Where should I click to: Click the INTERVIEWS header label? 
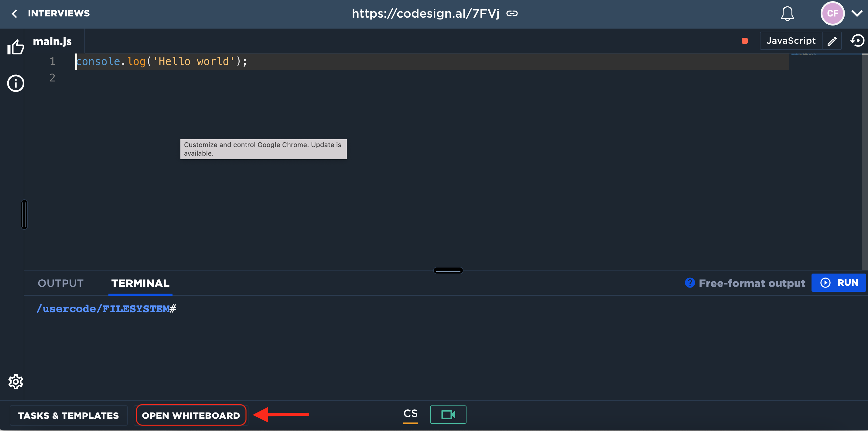point(59,13)
